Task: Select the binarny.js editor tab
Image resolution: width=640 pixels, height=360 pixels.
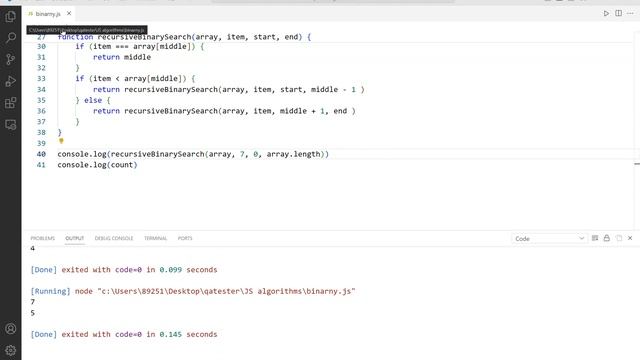Action: click(x=48, y=14)
